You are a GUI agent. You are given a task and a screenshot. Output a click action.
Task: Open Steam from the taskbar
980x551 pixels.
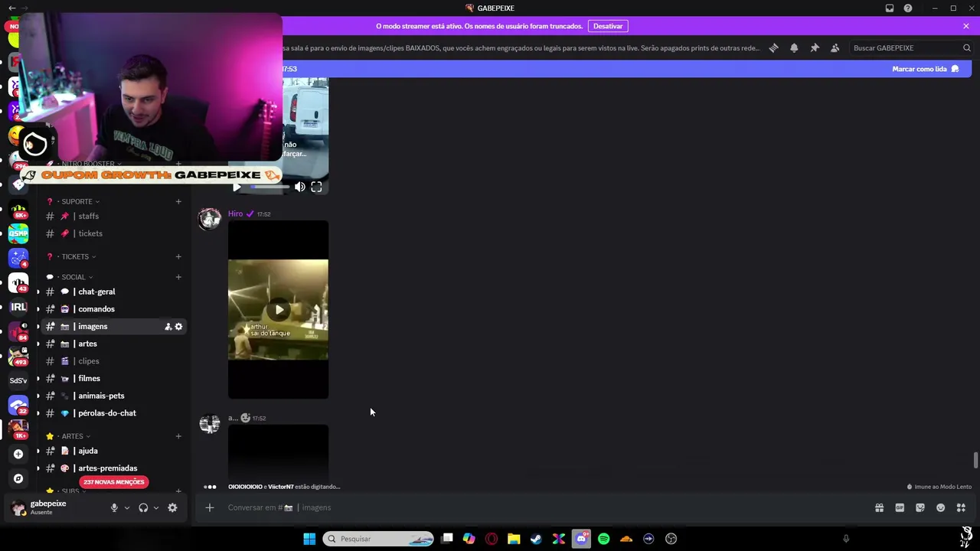[x=536, y=539]
